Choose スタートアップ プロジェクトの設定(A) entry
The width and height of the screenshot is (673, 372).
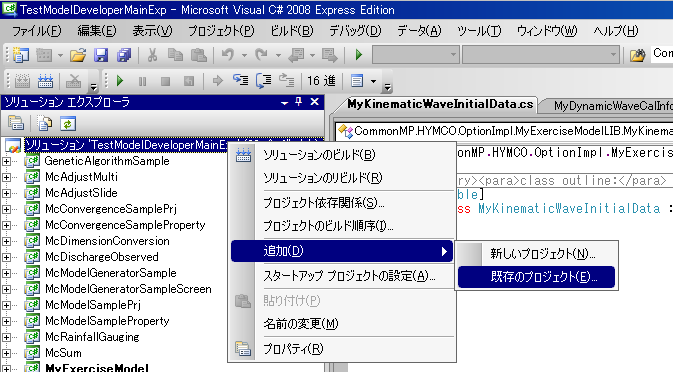click(x=342, y=276)
